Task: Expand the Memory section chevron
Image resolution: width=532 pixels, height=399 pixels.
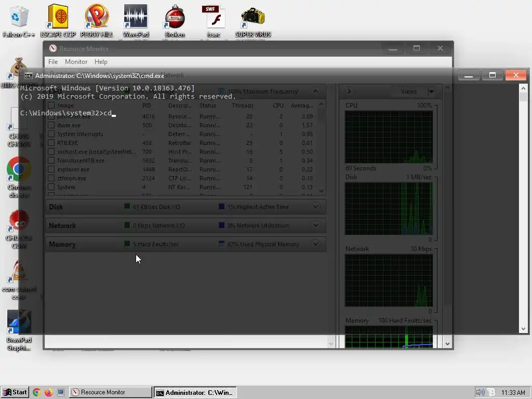Action: pyautogui.click(x=315, y=244)
